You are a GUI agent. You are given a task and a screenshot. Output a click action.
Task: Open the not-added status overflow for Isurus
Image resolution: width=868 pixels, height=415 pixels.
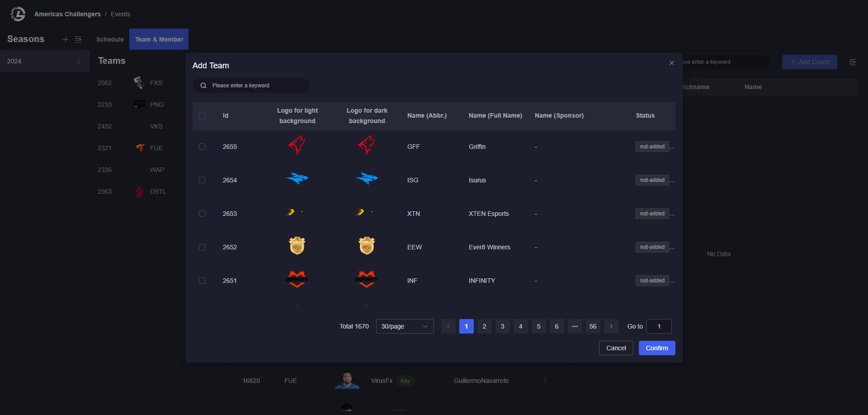[672, 181]
